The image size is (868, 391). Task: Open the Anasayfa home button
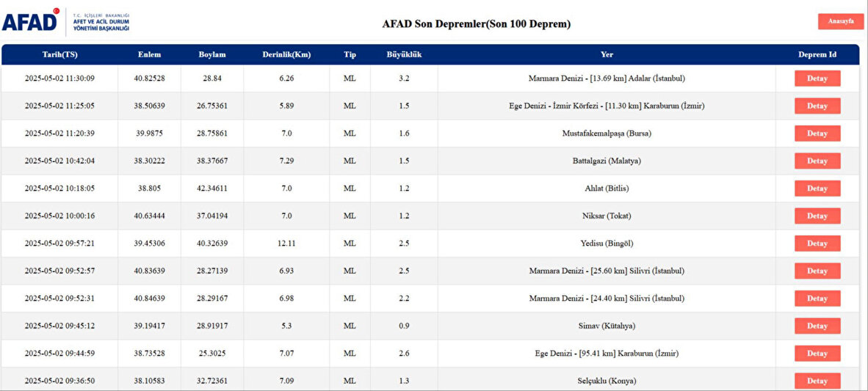(x=839, y=21)
